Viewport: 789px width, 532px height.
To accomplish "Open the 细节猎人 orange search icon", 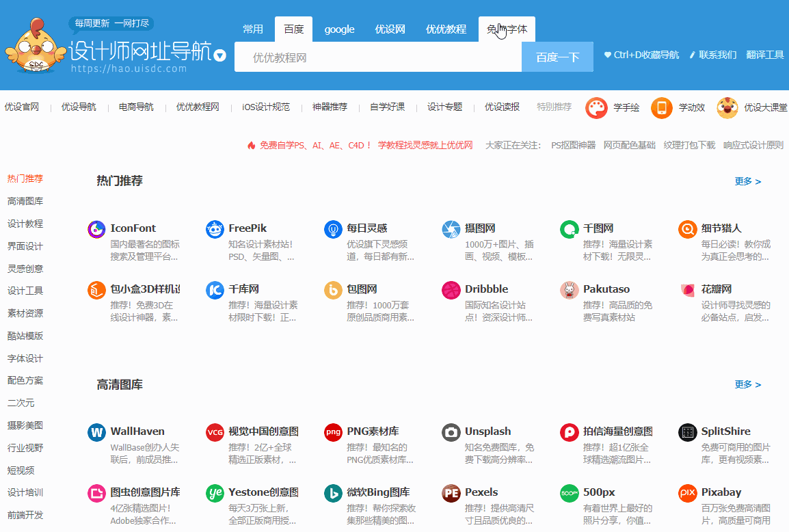I will pos(687,229).
